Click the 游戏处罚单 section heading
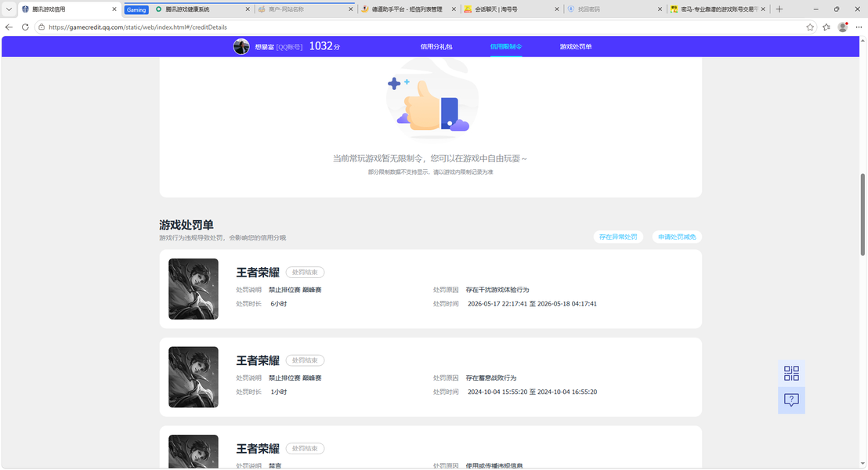868x470 pixels. (186, 225)
